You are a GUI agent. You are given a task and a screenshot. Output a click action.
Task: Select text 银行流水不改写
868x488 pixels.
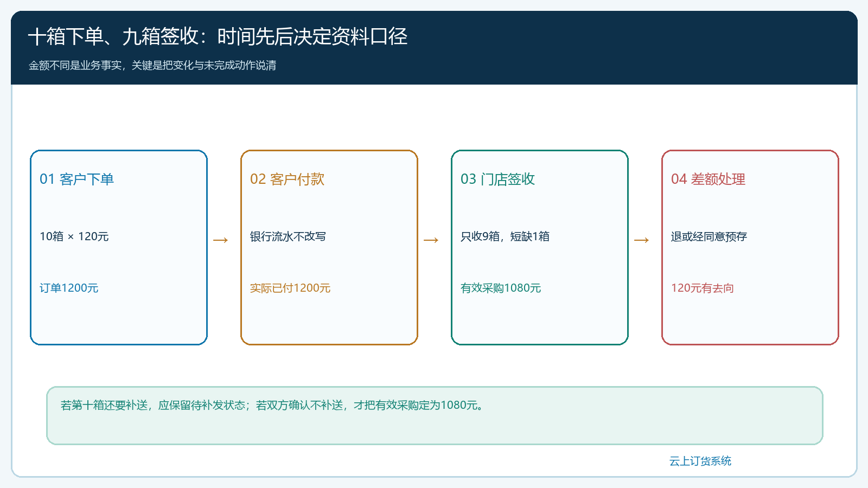[288, 236]
